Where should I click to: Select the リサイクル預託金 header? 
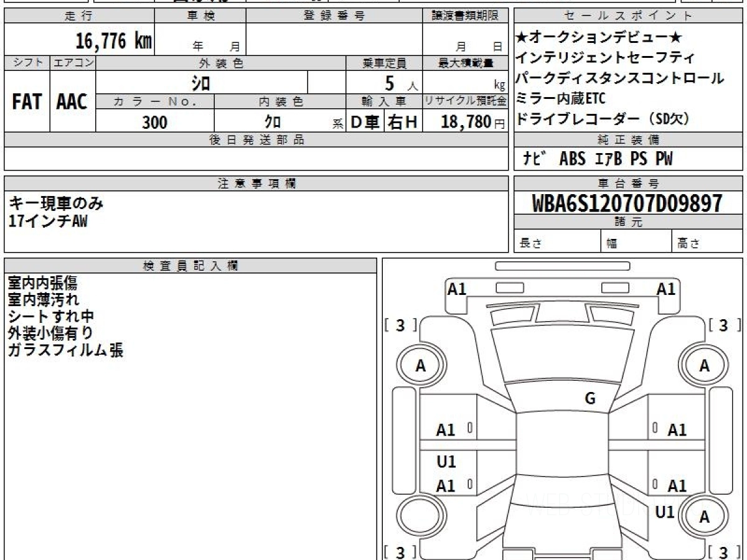point(466,101)
